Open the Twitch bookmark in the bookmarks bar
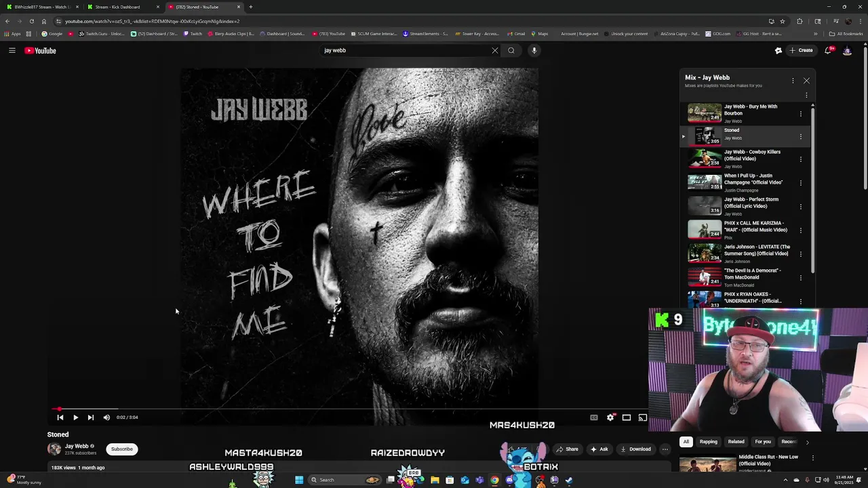The width and height of the screenshot is (868, 488). (193, 34)
